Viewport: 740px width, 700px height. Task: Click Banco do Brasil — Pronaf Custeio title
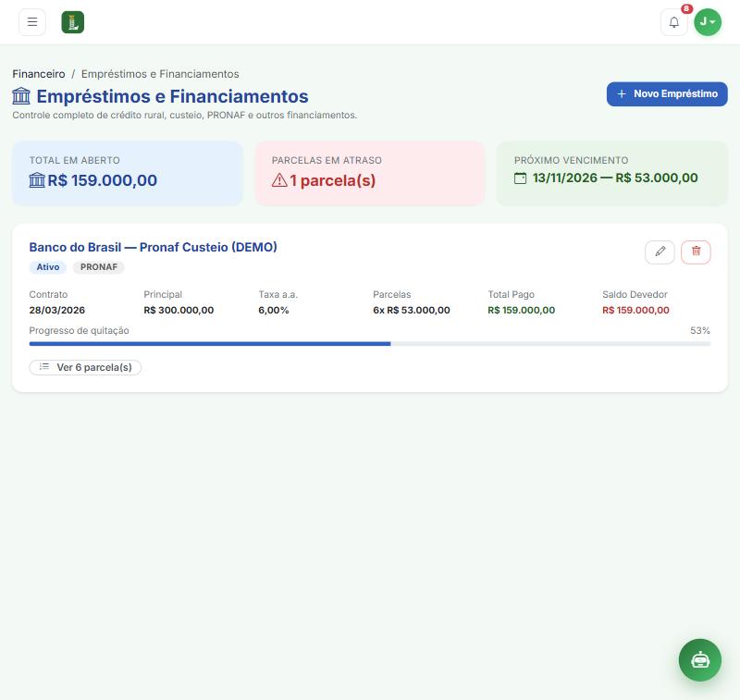[153, 247]
